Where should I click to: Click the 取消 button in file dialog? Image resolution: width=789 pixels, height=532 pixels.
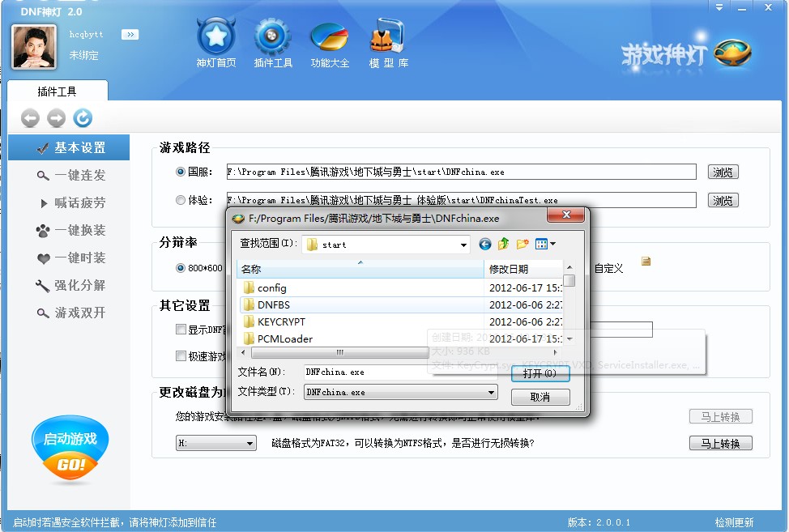click(x=540, y=398)
